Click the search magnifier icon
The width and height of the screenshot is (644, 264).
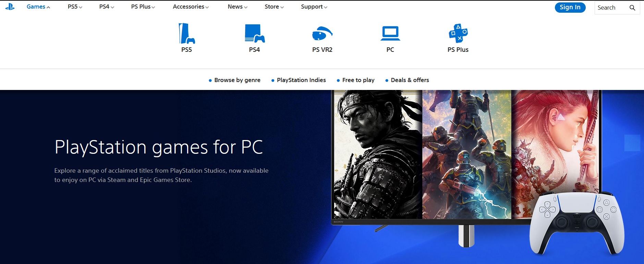(632, 8)
